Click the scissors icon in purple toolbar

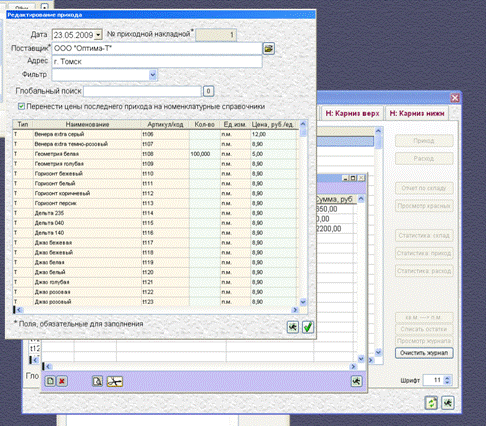tap(115, 381)
